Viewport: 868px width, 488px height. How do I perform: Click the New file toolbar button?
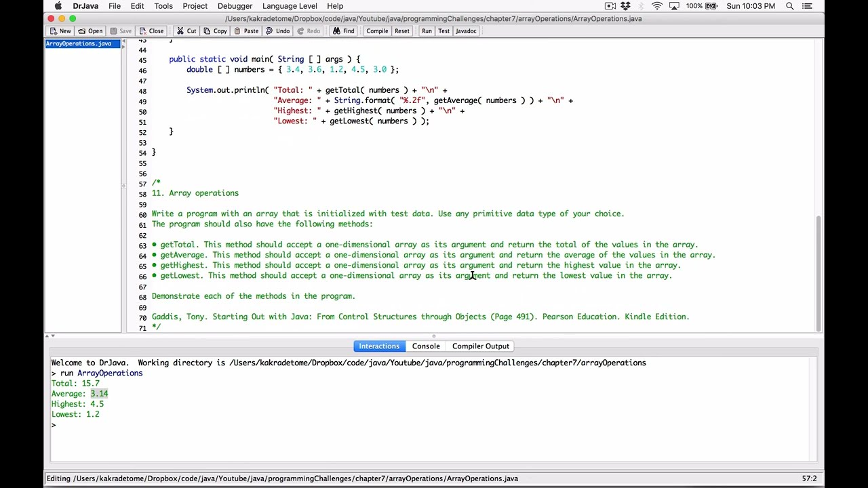coord(60,31)
